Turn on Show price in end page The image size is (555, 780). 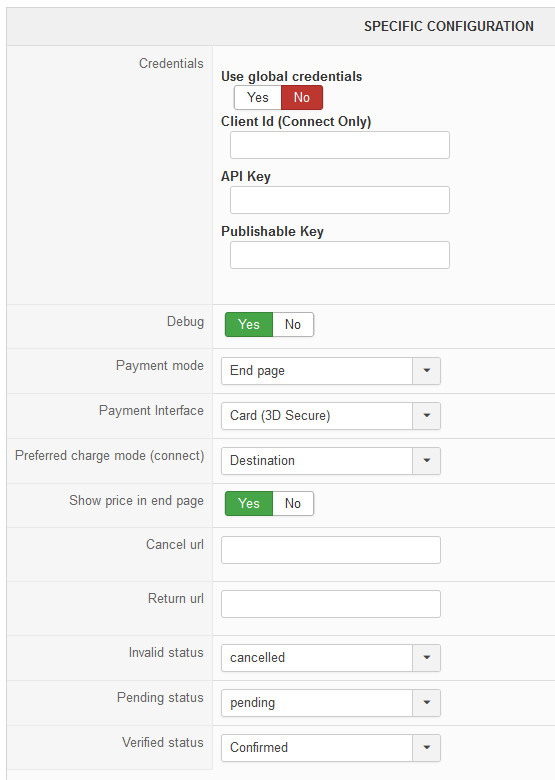tap(249, 503)
